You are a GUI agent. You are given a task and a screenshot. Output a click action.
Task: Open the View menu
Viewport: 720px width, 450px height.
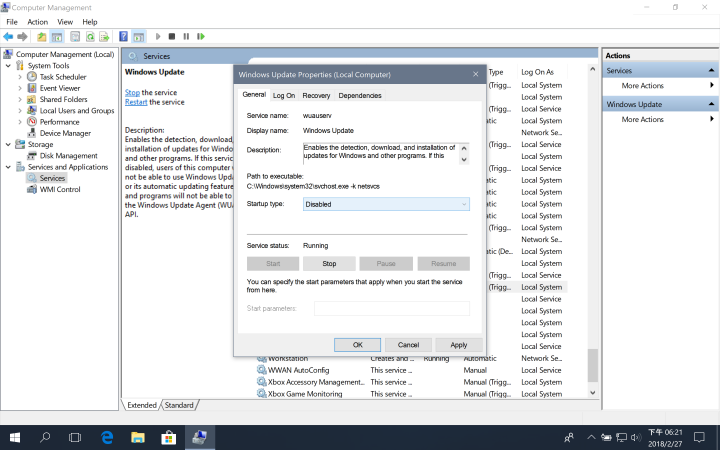pyautogui.click(x=65, y=22)
